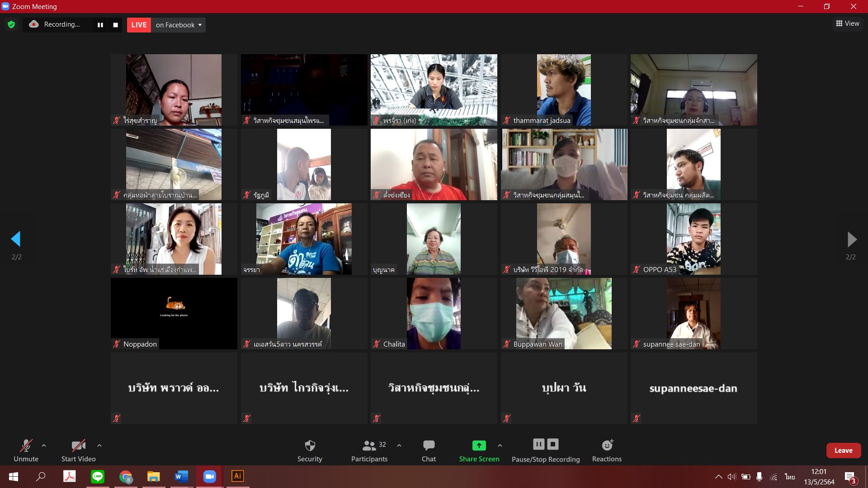Expand audio options arrow next to Unmute

click(x=44, y=446)
